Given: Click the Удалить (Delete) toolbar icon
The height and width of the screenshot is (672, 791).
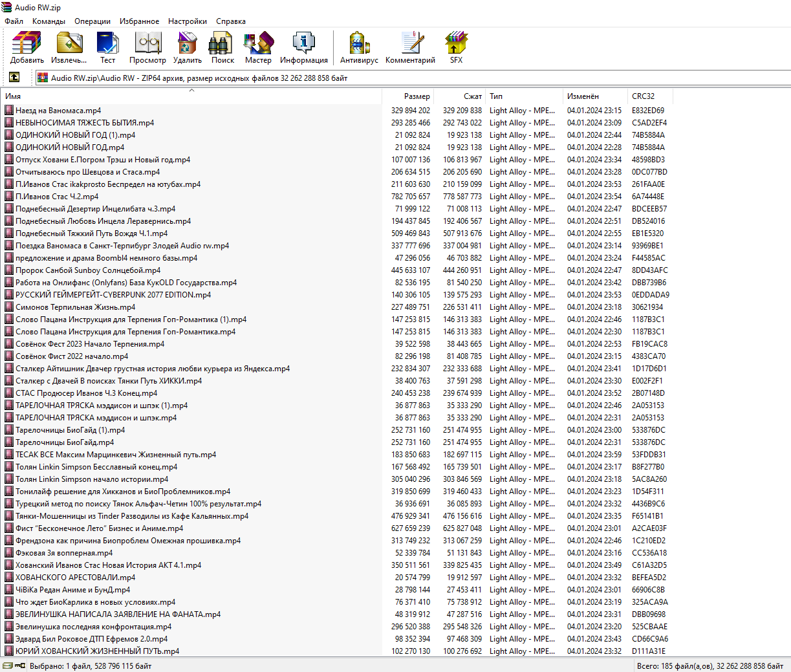Looking at the screenshot, I should [188, 47].
